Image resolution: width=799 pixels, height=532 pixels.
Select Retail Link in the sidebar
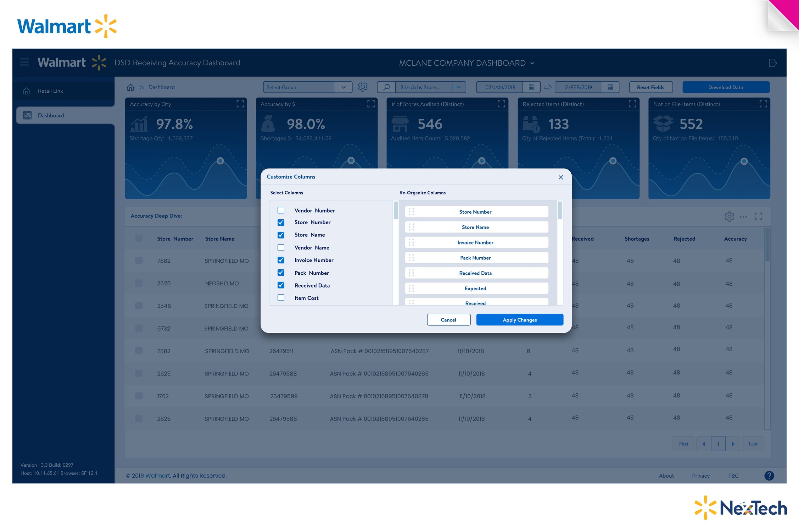(50, 91)
